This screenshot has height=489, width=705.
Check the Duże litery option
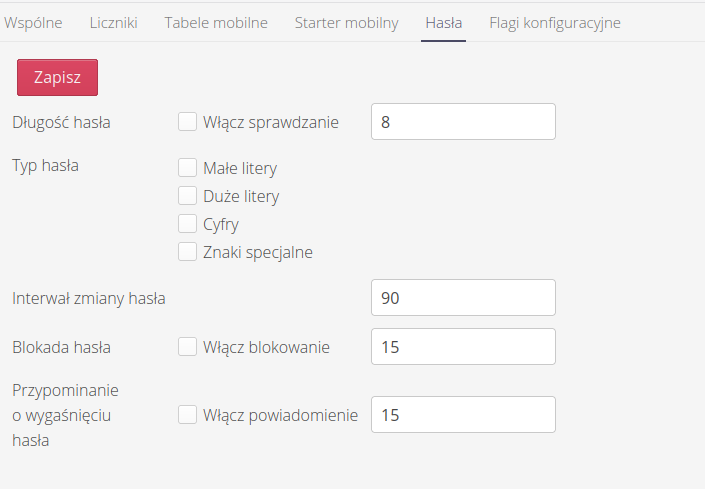[187, 196]
